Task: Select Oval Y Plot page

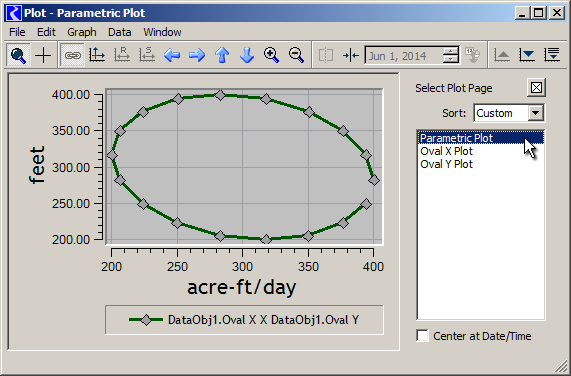Action: (x=446, y=164)
